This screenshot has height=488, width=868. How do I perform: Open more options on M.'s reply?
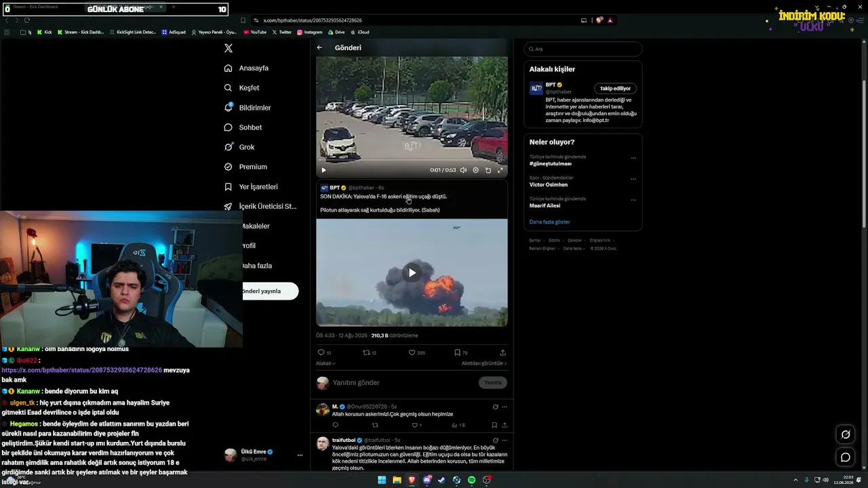pos(505,407)
